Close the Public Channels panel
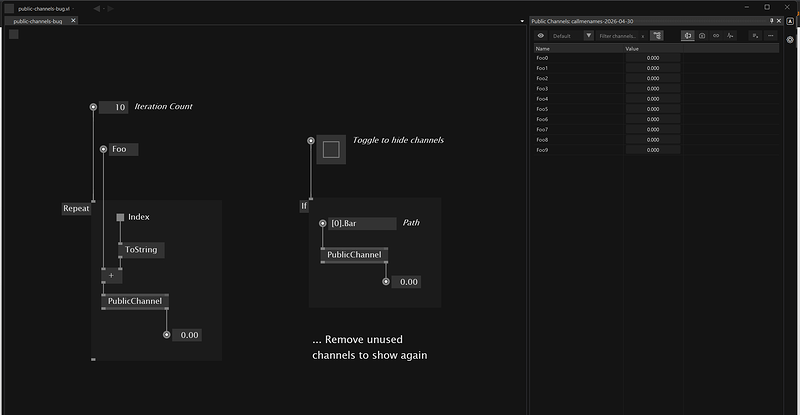This screenshot has width=800, height=415. pyautogui.click(x=779, y=21)
